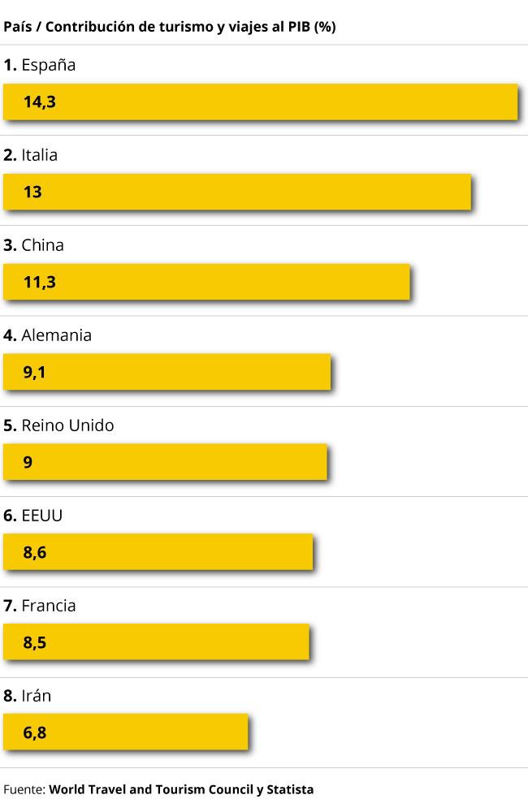Viewport: 528px width, 812px height.
Task: Click the China bar showing 11,3
Action: click(x=206, y=283)
